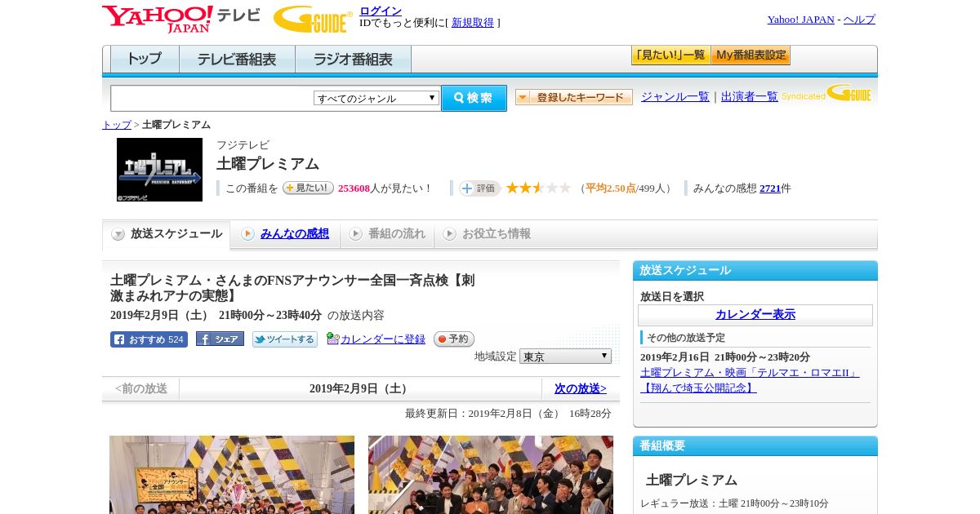Click the 見たい! plus button
The image size is (980, 514).
click(308, 188)
